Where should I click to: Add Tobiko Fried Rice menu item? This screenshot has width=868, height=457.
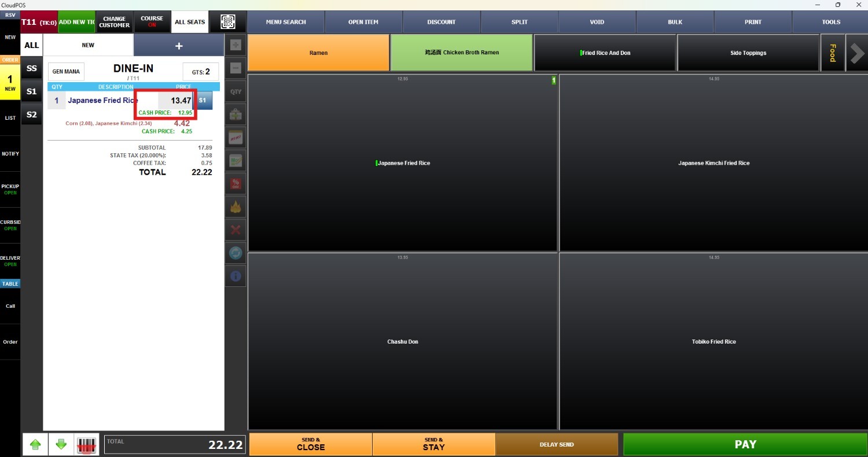(x=713, y=341)
